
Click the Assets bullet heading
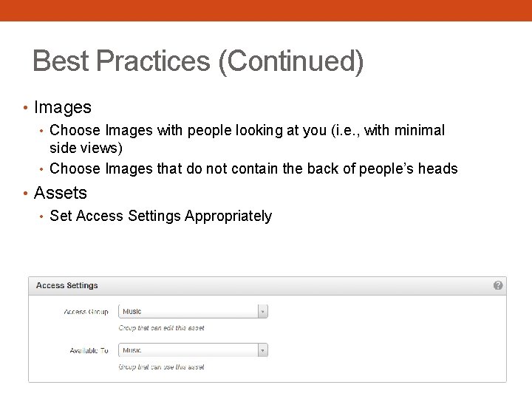[x=61, y=193]
